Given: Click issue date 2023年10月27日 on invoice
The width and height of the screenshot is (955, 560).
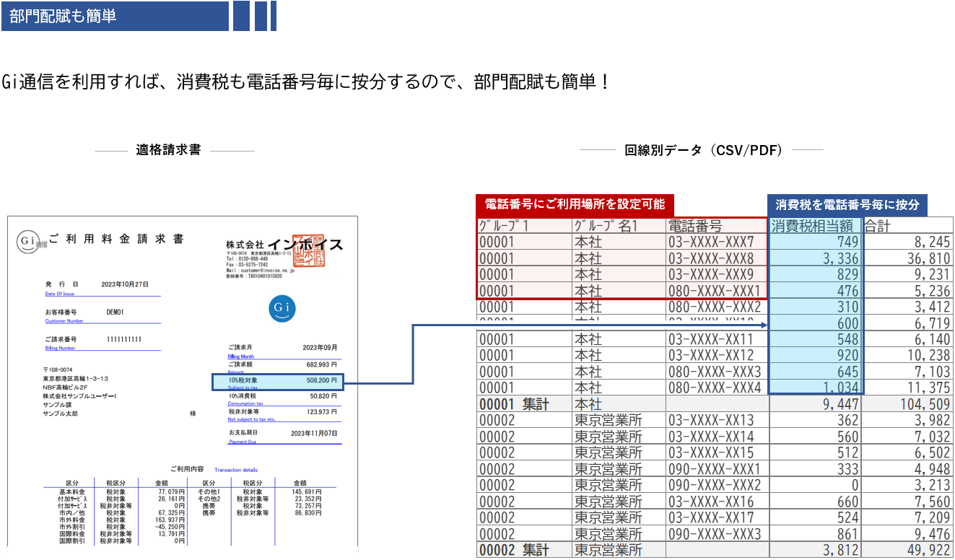Looking at the screenshot, I should click(126, 285).
